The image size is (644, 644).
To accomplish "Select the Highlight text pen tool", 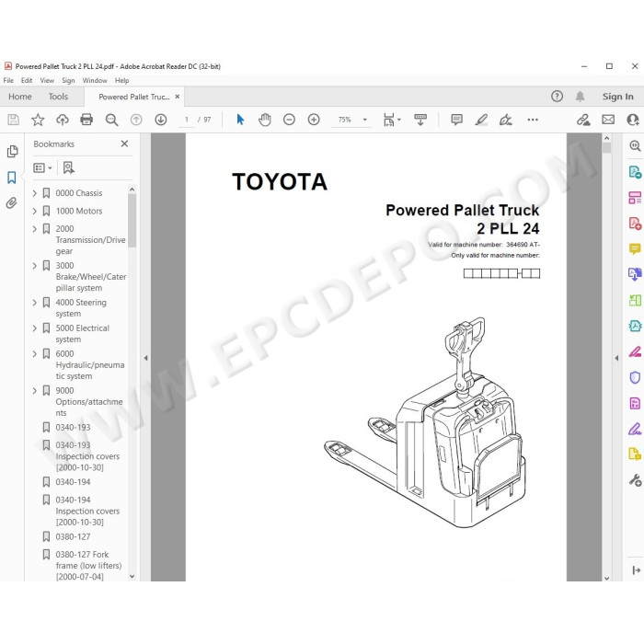I will [x=481, y=120].
